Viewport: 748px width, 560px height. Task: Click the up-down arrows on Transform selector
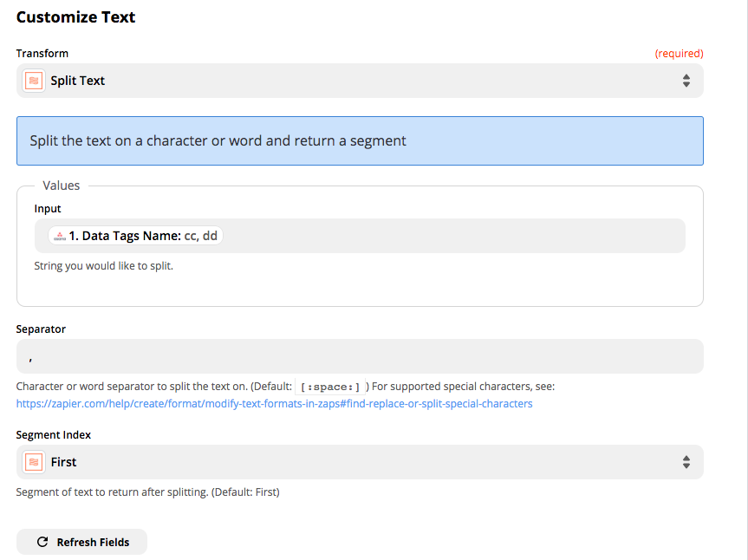686,81
